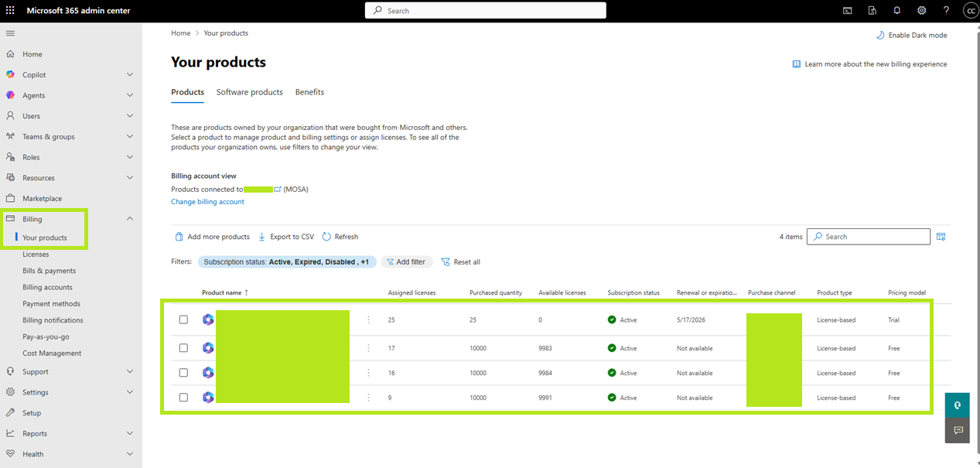Screen dimensions: 980x468
Task: Click the Agents icon in sidebar
Action: coord(10,95)
